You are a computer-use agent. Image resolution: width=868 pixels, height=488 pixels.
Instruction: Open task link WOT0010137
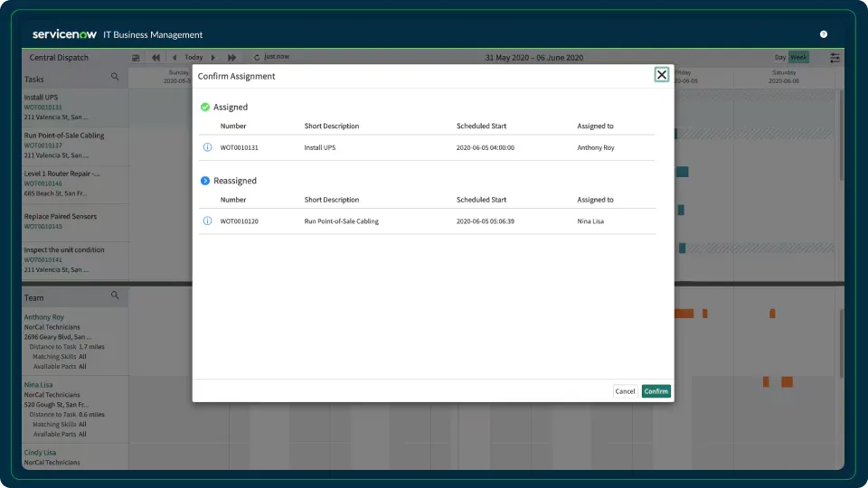[42, 145]
